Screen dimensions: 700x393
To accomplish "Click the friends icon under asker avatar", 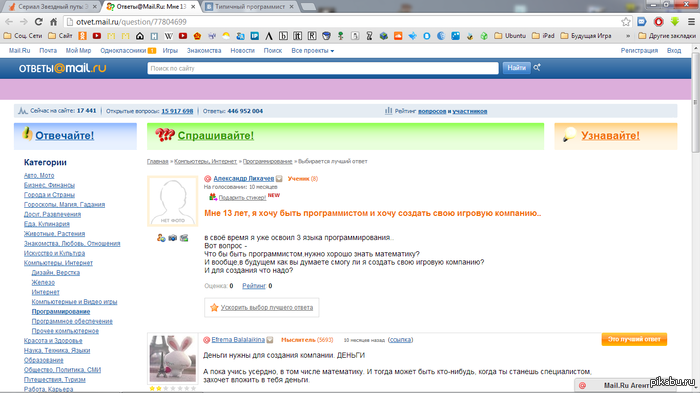I will point(161,238).
